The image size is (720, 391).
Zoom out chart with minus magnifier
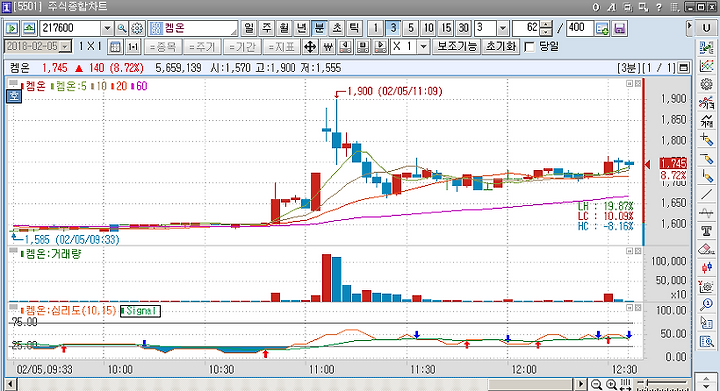596,385
